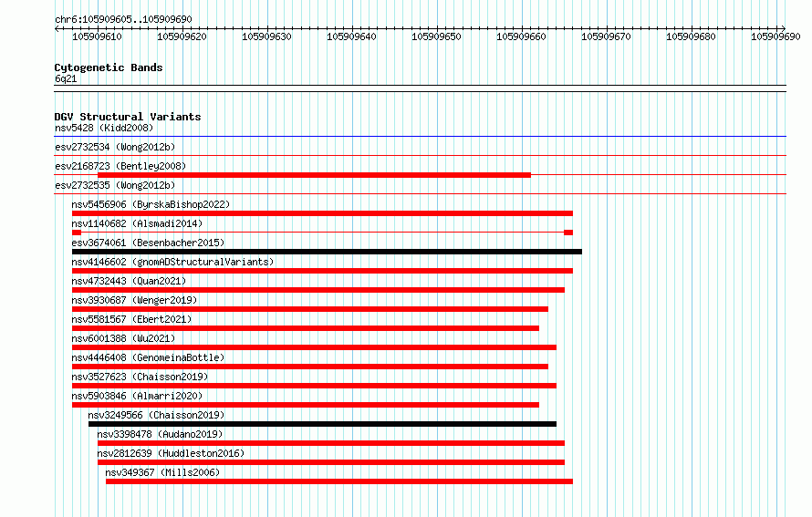This screenshot has width=812, height=517.
Task: Open esv2732535 (Wong2012b) variant
Action: pos(115,185)
